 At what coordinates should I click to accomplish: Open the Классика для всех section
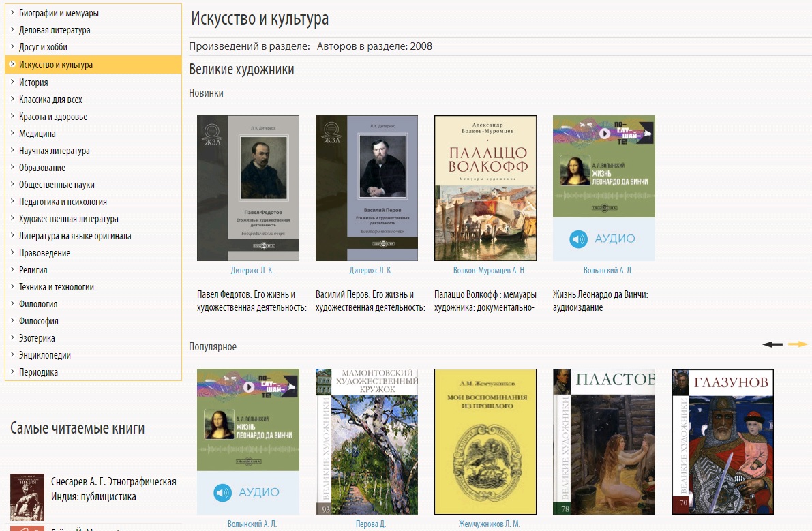click(x=50, y=100)
